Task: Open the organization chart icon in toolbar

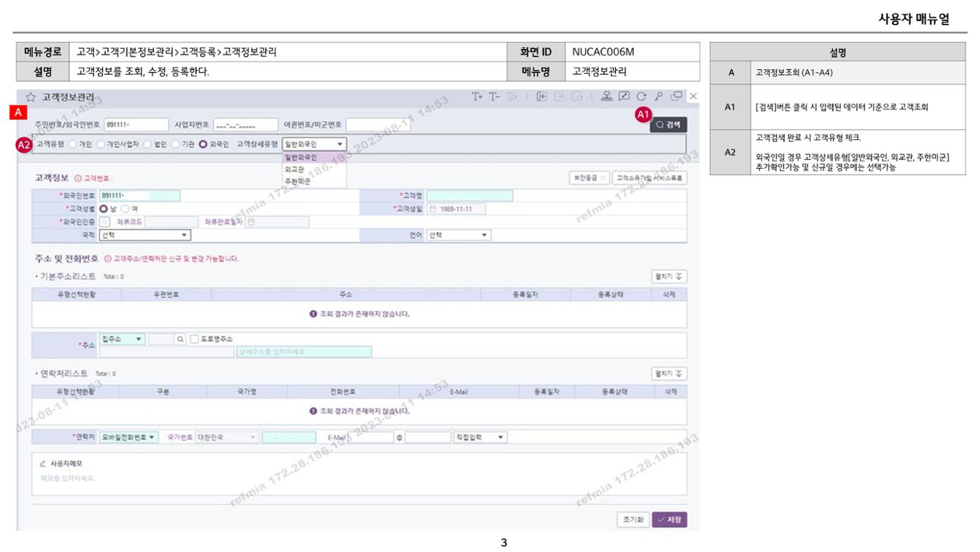Action: point(608,97)
